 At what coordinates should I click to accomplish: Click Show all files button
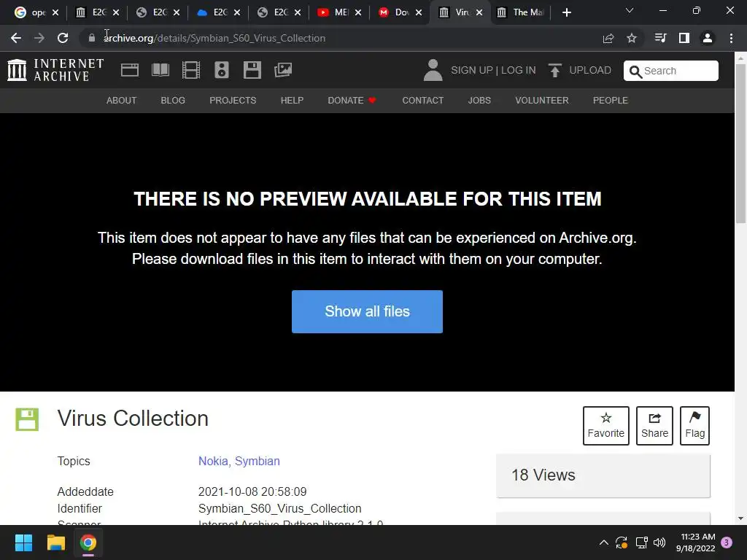368,311
